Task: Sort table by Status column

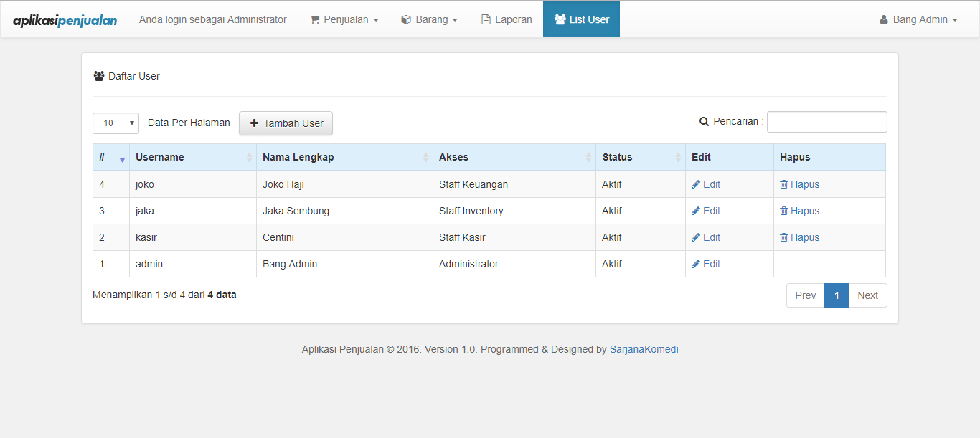Action: point(678,158)
